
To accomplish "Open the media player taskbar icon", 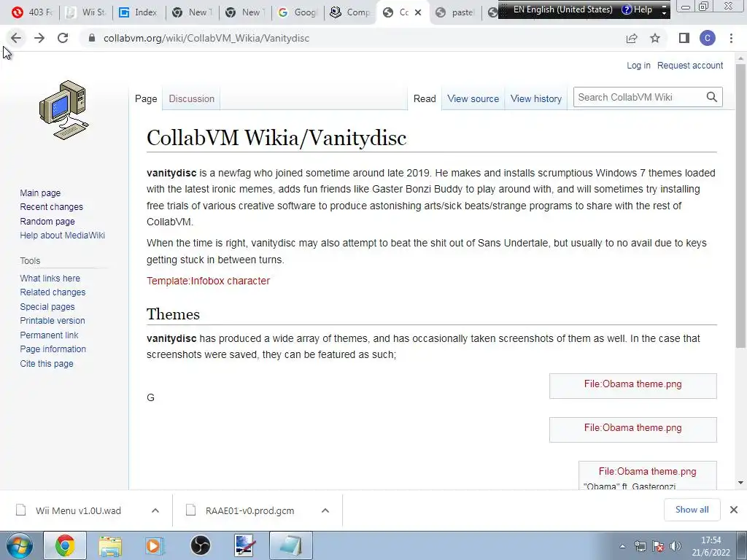I will click(x=155, y=545).
